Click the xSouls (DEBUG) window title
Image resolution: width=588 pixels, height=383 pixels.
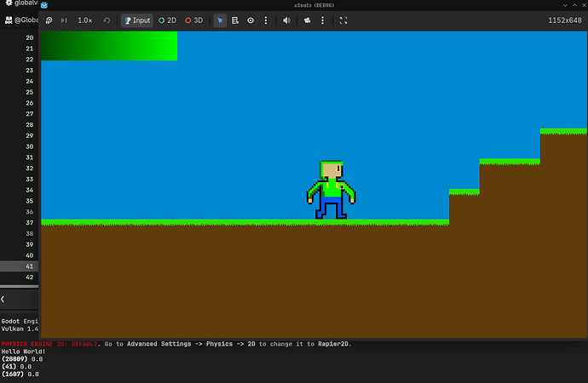[314, 5]
